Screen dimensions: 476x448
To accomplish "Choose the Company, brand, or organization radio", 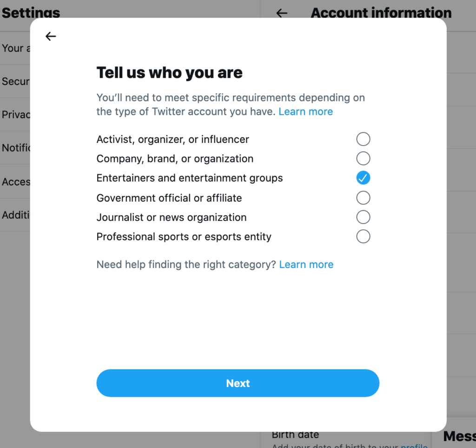I will (363, 159).
